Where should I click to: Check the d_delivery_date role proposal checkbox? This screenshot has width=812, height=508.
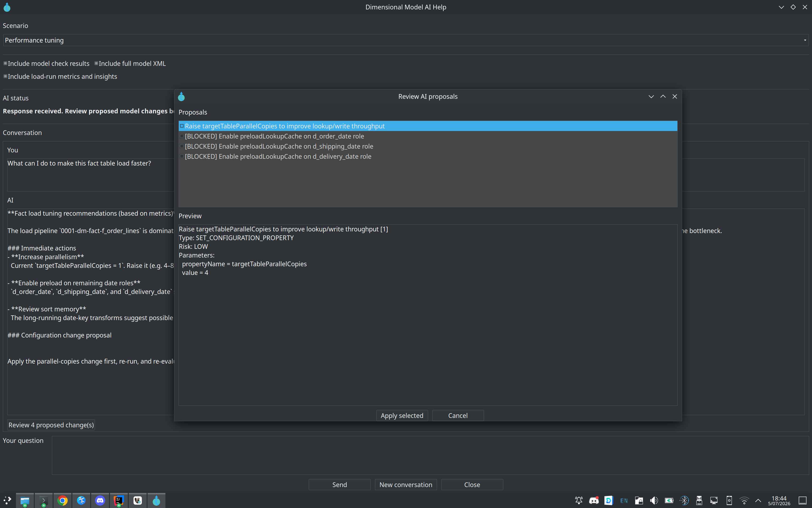pyautogui.click(x=182, y=156)
